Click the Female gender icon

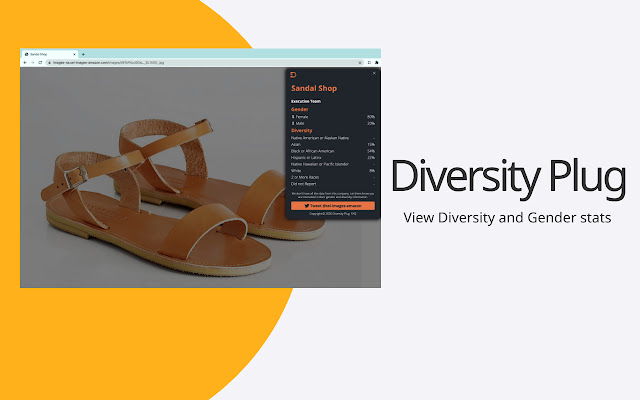(293, 117)
